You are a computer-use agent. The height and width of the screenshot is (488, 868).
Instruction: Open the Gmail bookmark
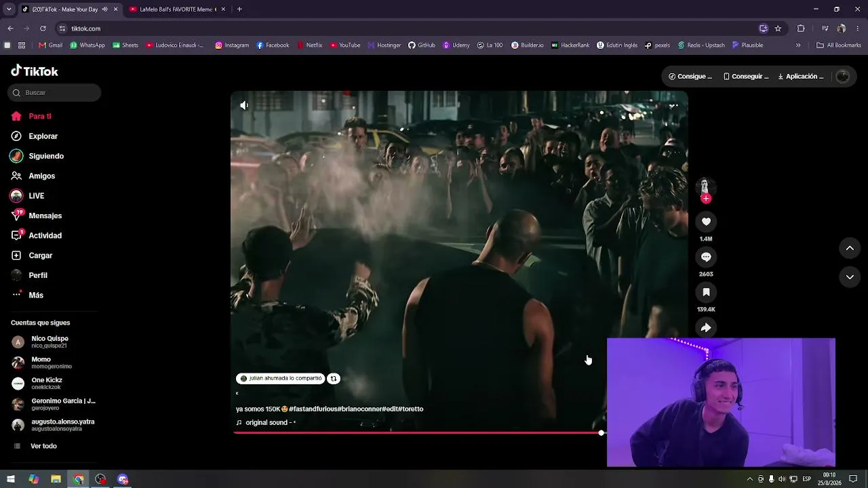(x=51, y=45)
